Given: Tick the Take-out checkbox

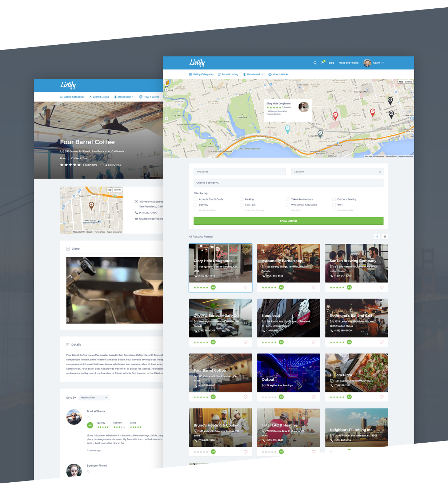Looking at the screenshot, I should point(241,205).
